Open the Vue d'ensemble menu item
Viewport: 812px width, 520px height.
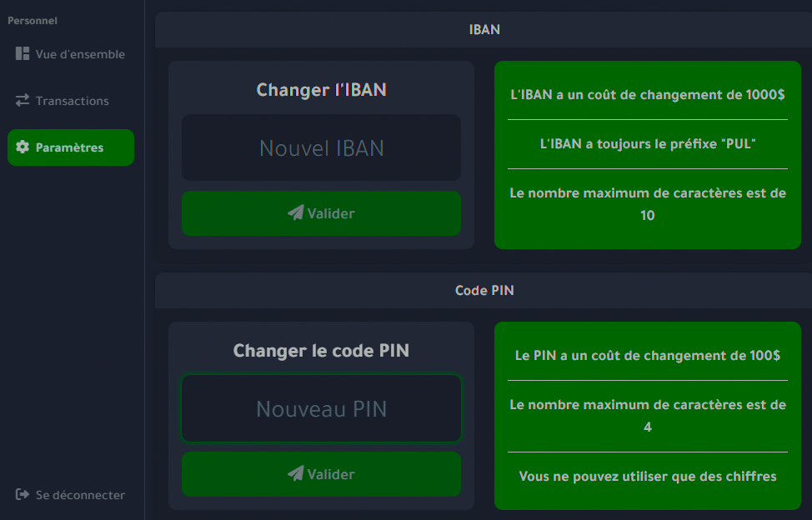[x=79, y=54]
